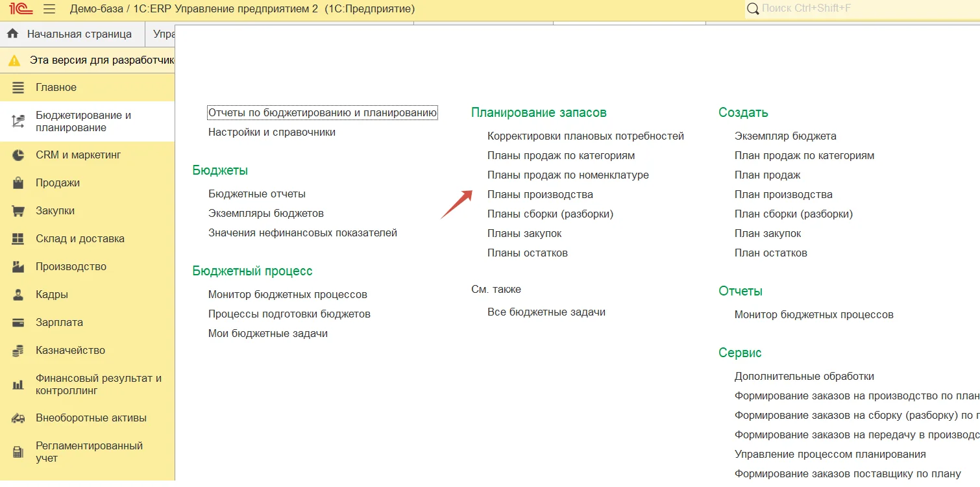Image resolution: width=980 pixels, height=487 pixels.
Task: Open the Зарплата section
Action: (87, 323)
